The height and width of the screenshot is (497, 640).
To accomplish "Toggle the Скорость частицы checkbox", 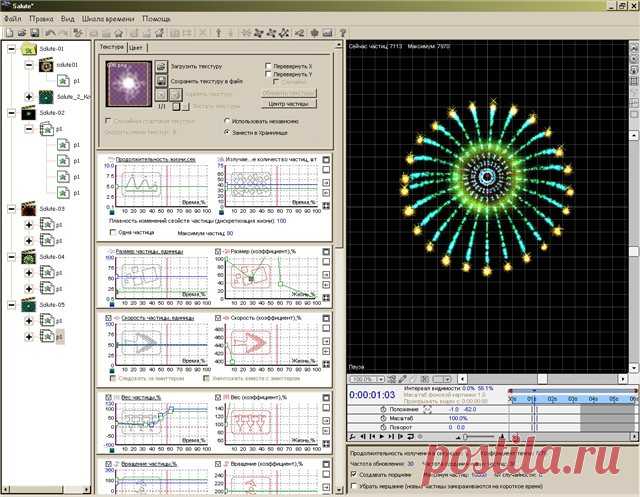I will coord(109,317).
